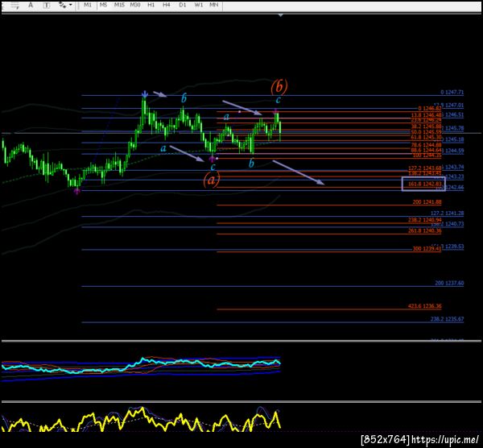Click the chart shift triangle marker
The image size is (483, 448).
280,15
